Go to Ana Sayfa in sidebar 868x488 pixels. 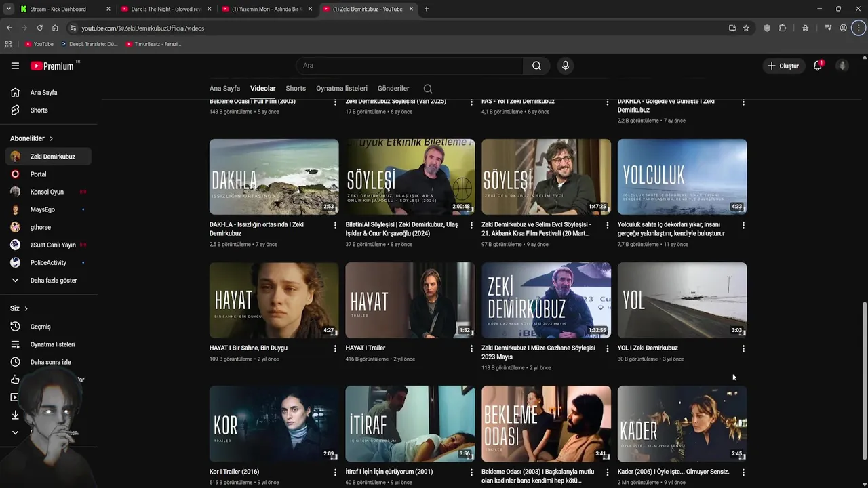click(48, 92)
